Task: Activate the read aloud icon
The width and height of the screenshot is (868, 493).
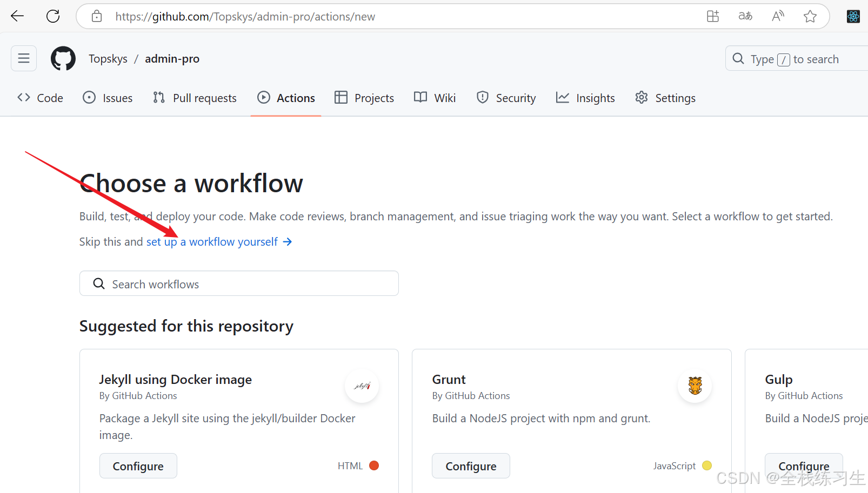Action: tap(778, 16)
